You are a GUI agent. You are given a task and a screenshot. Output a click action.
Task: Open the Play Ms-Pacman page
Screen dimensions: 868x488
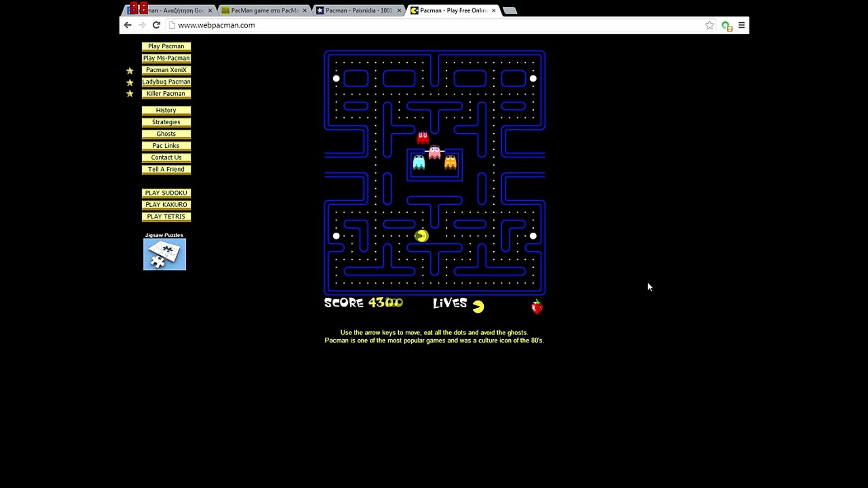point(166,58)
